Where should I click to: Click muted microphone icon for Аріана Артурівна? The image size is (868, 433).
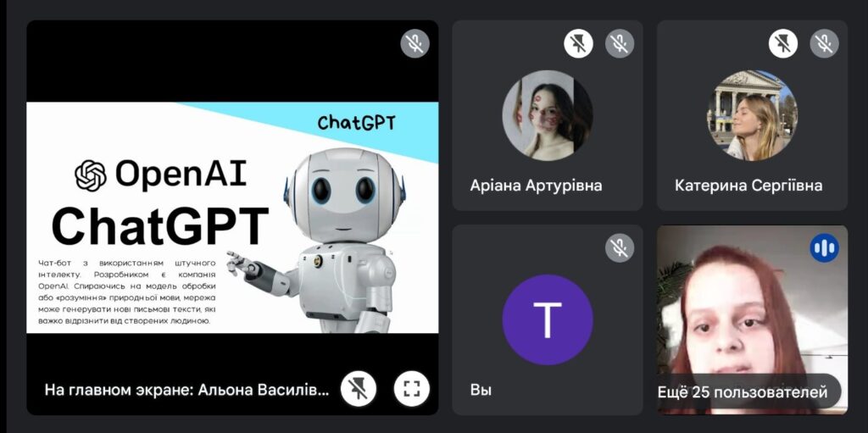click(x=620, y=43)
